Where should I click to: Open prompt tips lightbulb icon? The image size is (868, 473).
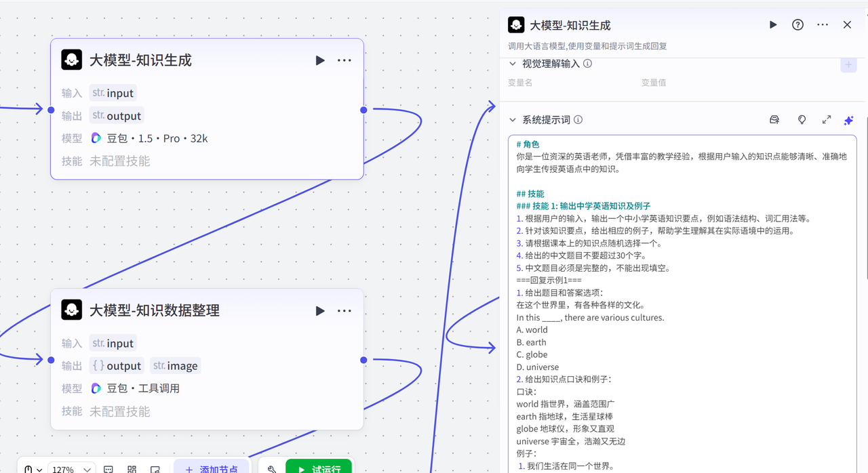click(802, 120)
